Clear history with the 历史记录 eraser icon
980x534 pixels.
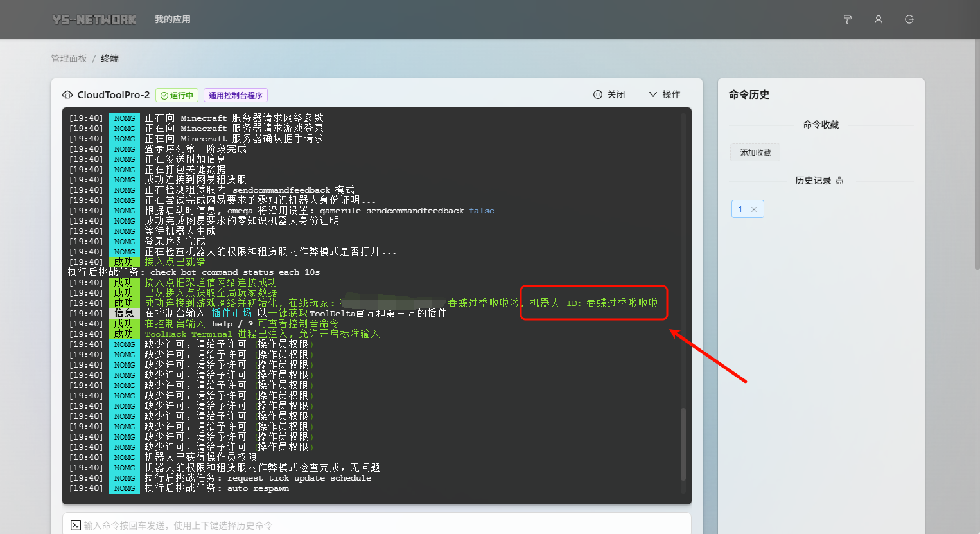[839, 181]
